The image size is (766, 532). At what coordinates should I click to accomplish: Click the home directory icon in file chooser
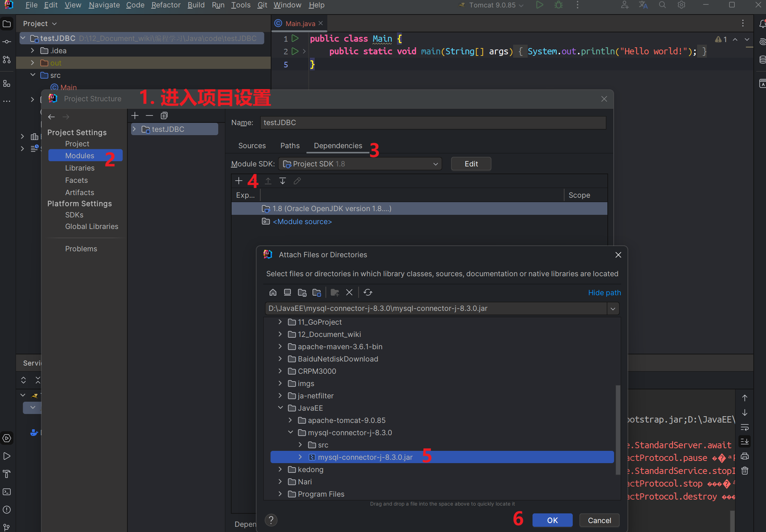pos(273,293)
